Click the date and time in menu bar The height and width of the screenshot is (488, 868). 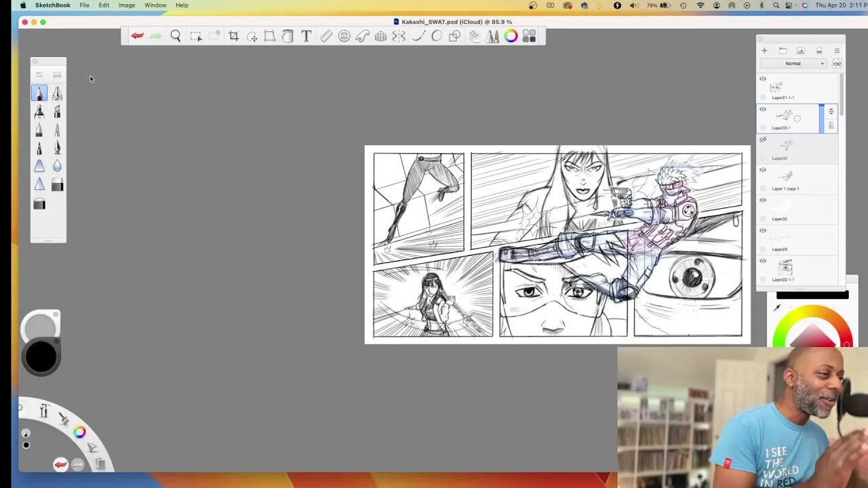click(x=841, y=5)
